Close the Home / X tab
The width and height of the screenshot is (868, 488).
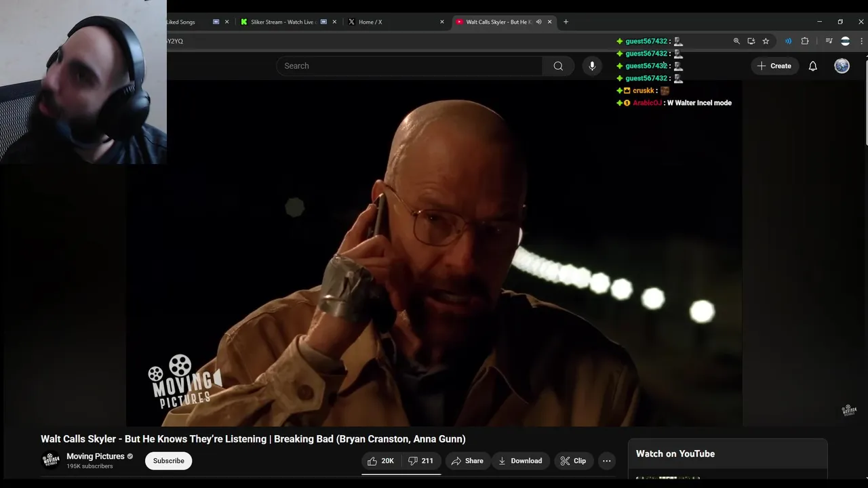[x=442, y=22]
